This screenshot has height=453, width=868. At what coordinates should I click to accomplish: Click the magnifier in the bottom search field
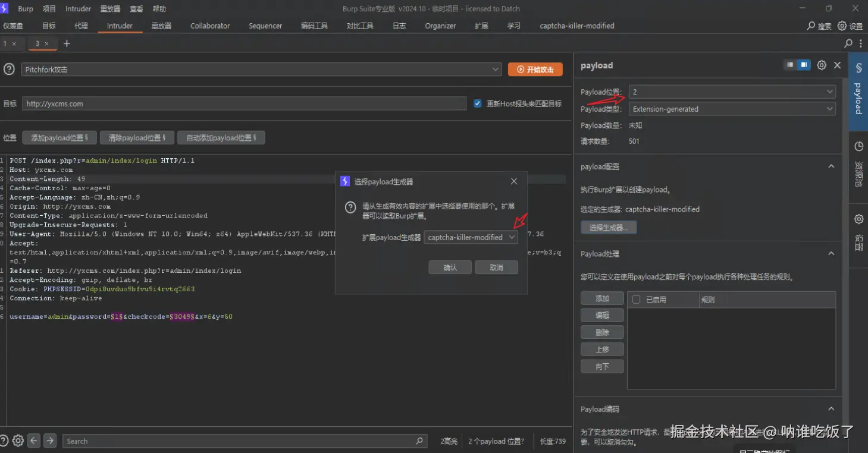[419, 441]
